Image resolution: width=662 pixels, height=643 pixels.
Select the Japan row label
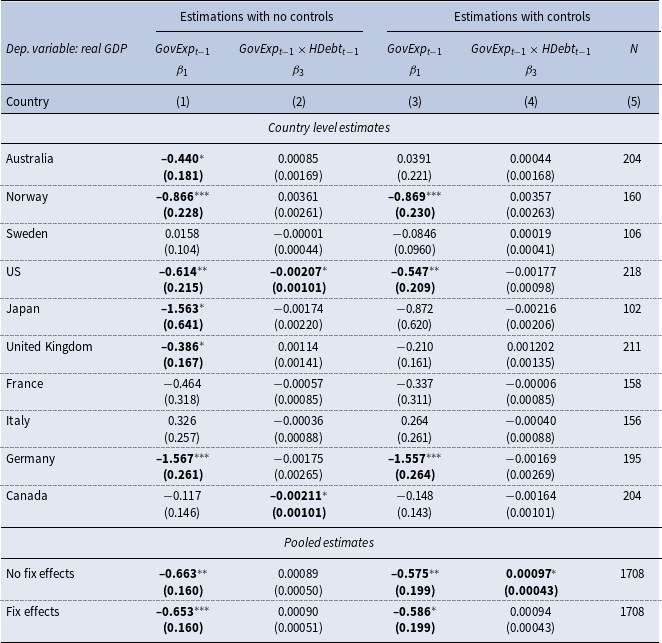click(x=24, y=308)
